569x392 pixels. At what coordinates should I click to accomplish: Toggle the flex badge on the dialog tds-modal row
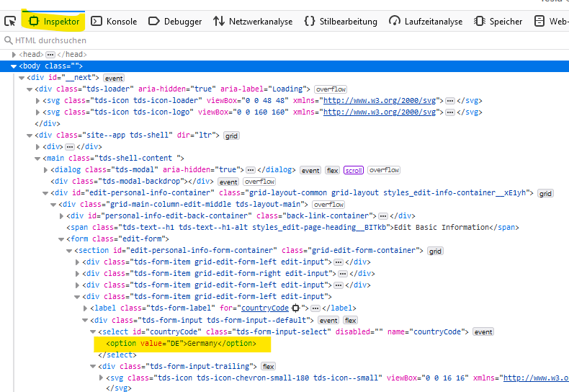tap(333, 170)
